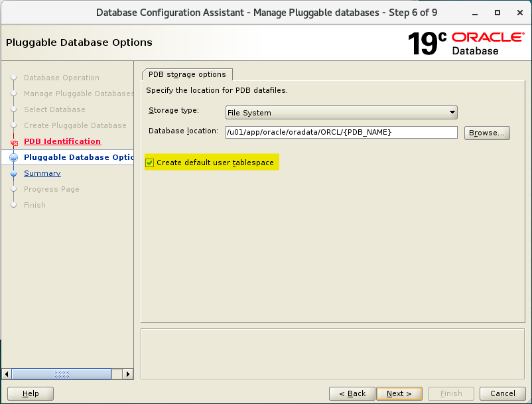This screenshot has height=404, width=532.
Task: Open the Storage type dropdown
Action: [x=342, y=113]
